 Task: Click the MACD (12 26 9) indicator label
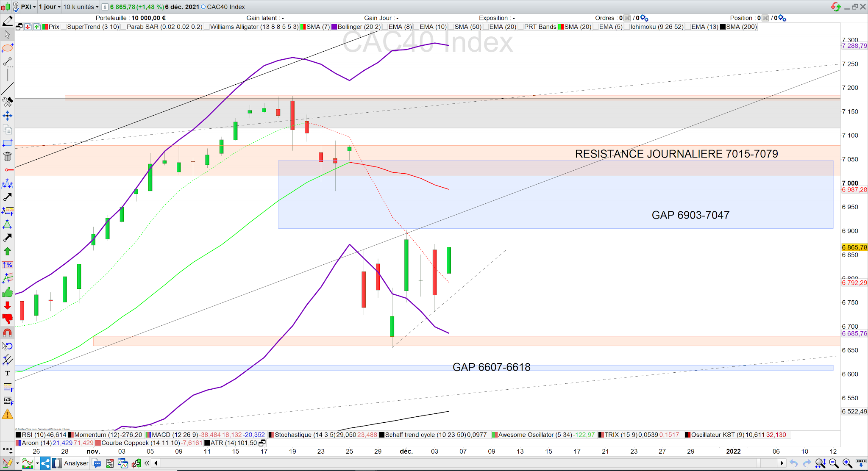point(175,435)
